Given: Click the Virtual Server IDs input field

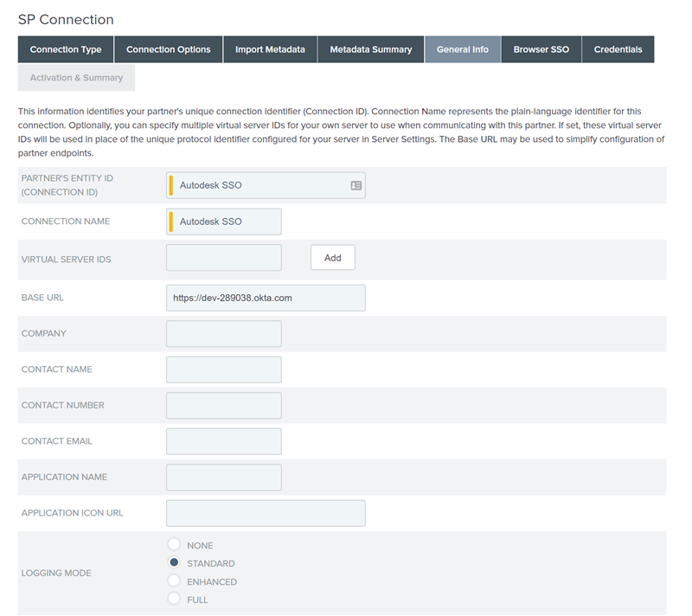Looking at the screenshot, I should tap(223, 257).
